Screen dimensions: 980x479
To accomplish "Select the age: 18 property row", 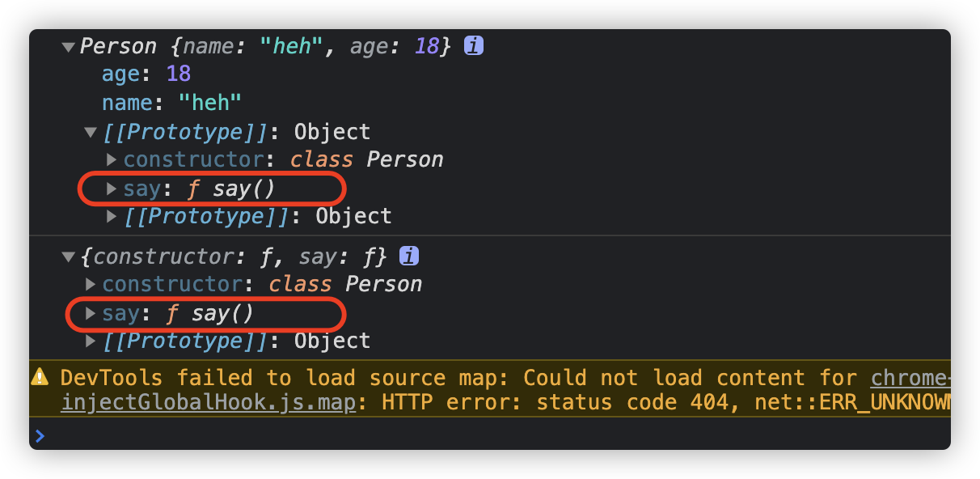I will [146, 74].
